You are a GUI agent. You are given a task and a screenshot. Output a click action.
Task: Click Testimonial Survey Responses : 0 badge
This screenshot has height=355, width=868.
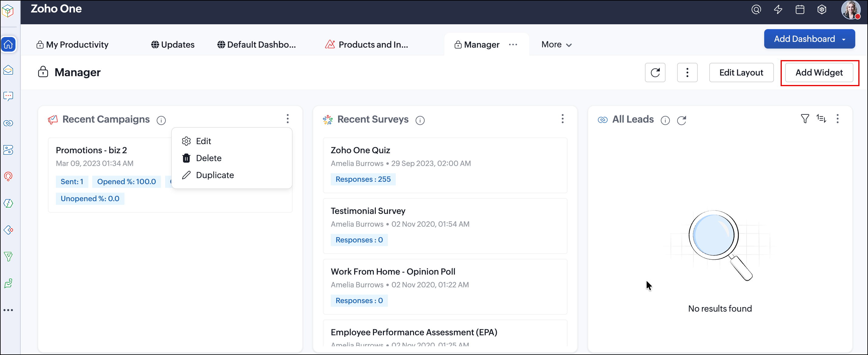click(x=359, y=240)
